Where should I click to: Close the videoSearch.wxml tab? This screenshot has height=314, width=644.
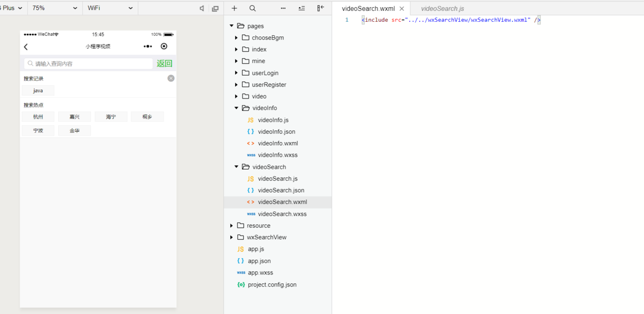[402, 9]
